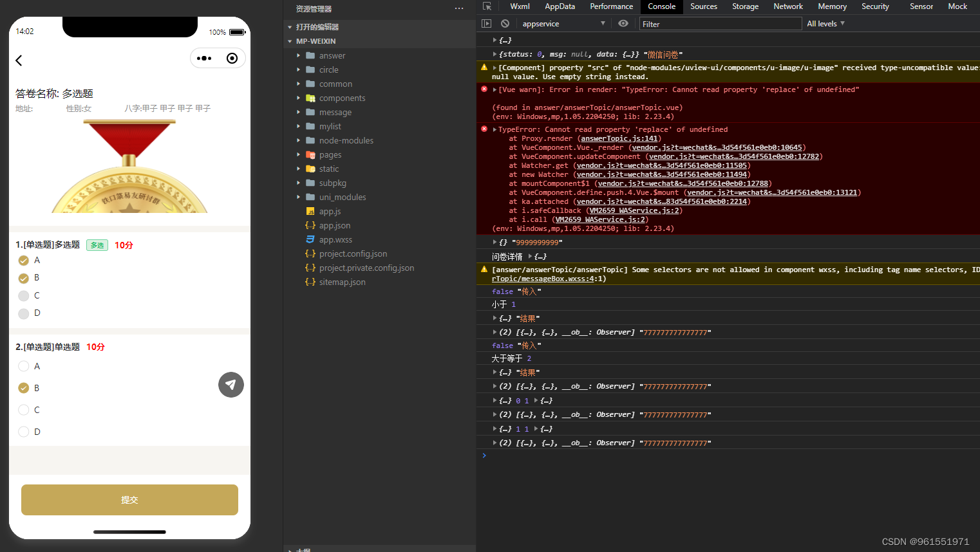Open the Storage tab
The width and height of the screenshot is (980, 552).
745,6
